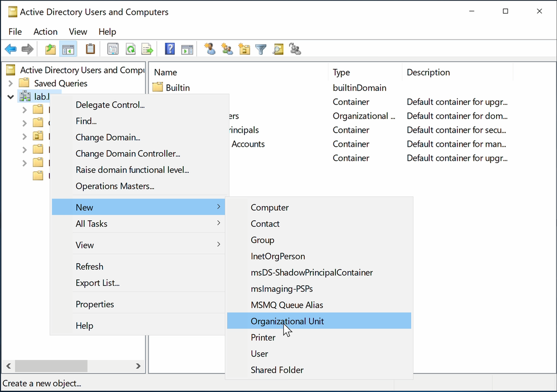
Task: Choose Shared Folder from New submenu
Action: pyautogui.click(x=277, y=370)
